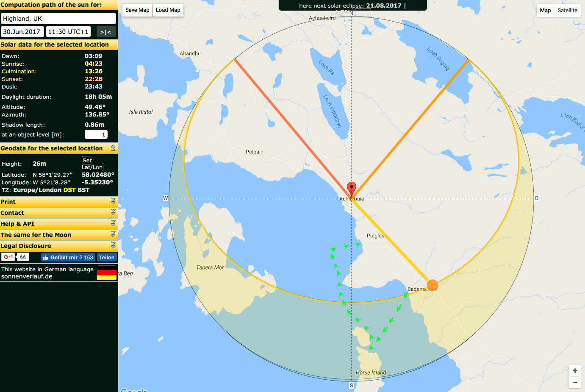The image size is (585, 392).
Task: Expand the Print section
Action: [113, 201]
